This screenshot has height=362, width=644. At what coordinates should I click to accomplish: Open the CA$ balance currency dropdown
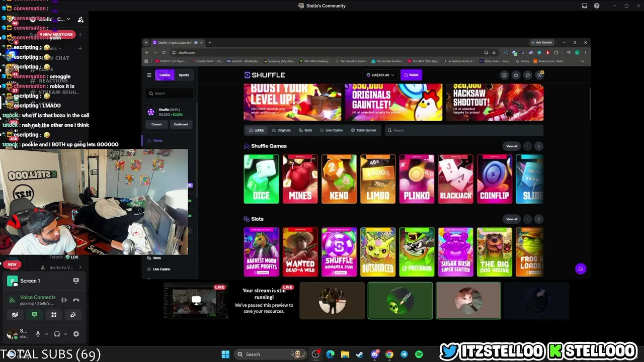[380, 75]
